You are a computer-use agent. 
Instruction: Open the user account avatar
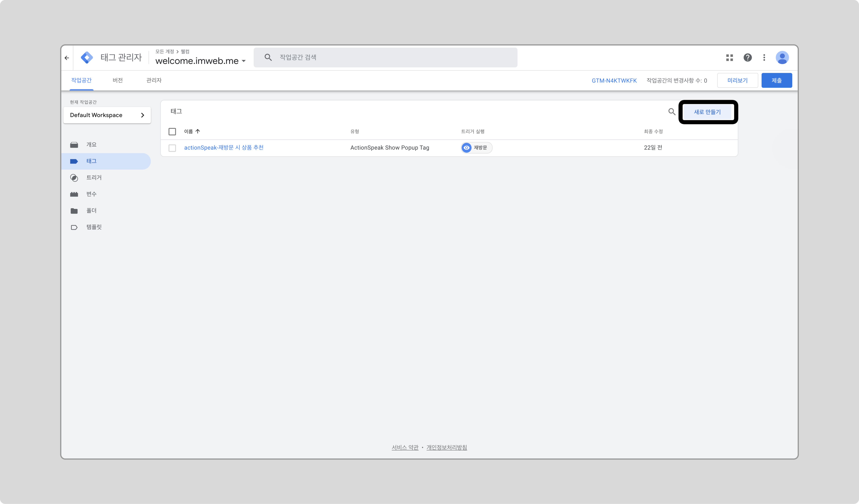point(782,58)
